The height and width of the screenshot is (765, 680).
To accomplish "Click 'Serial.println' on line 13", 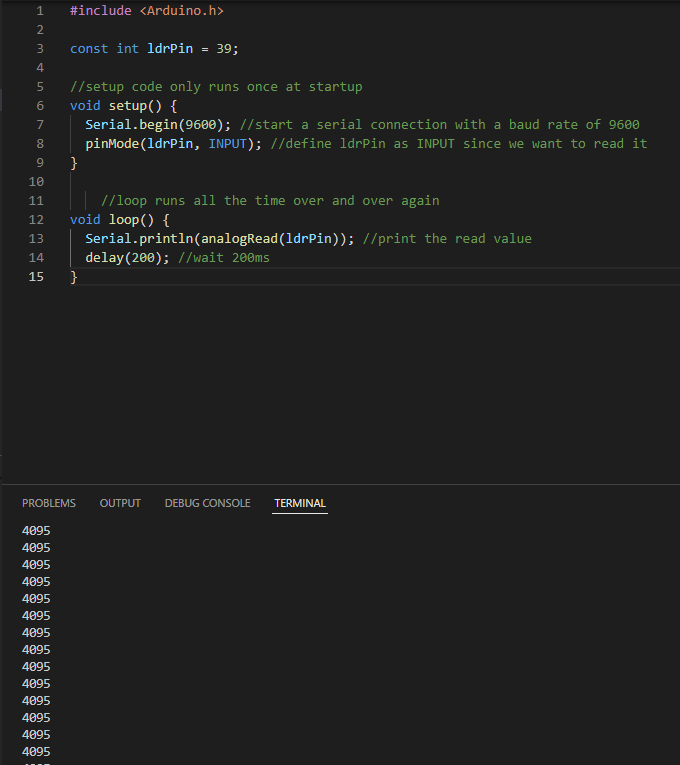I will [x=139, y=239].
